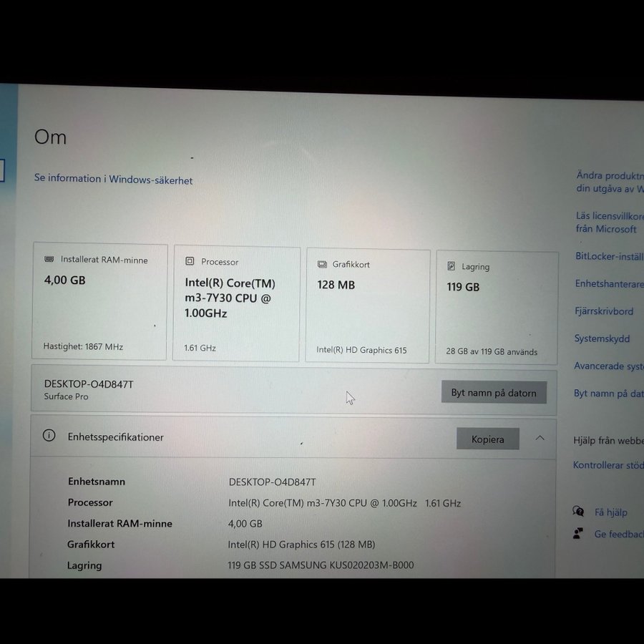
Task: Click the Grafikkort card icon
Action: coord(322,264)
